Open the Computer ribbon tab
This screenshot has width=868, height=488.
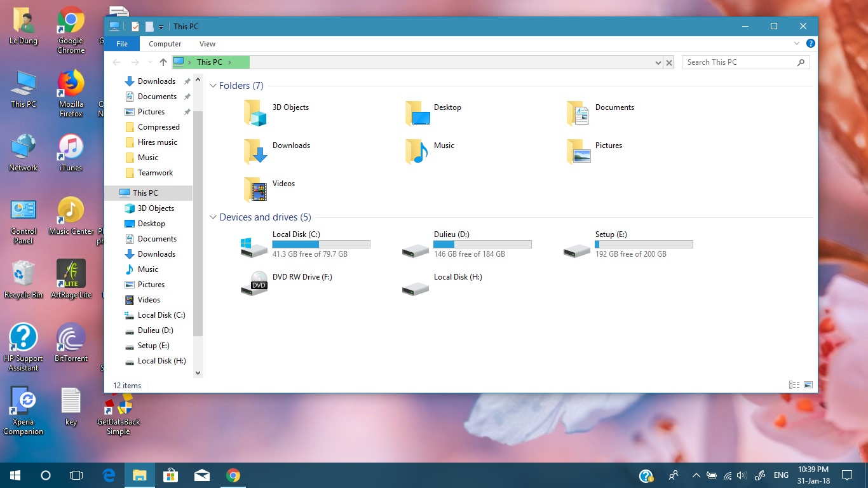[165, 44]
